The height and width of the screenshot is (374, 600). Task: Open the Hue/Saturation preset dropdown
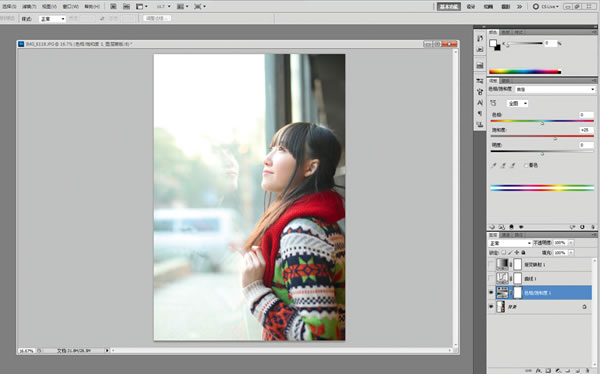[555, 89]
